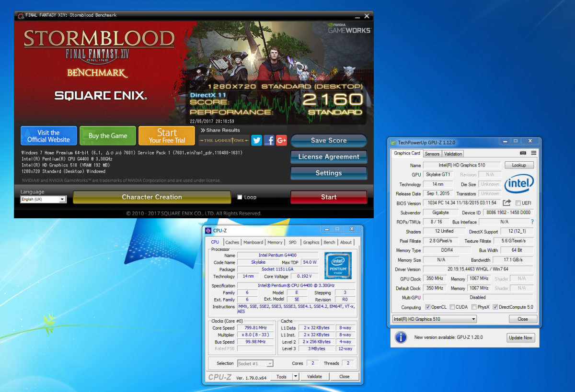The width and height of the screenshot is (575, 392).
Task: Toggle the Loop checkbox
Action: (240, 197)
